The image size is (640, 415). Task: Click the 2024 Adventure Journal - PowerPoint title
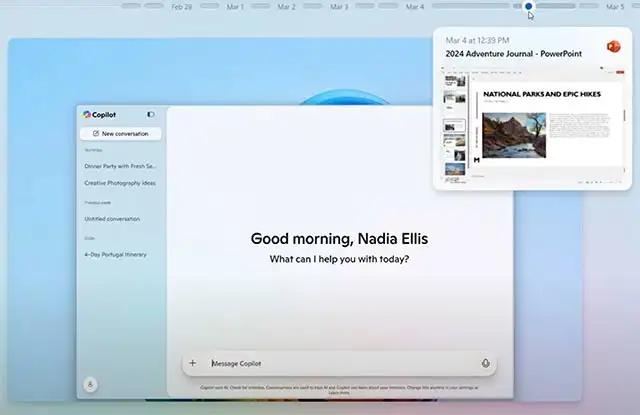[x=513, y=53]
